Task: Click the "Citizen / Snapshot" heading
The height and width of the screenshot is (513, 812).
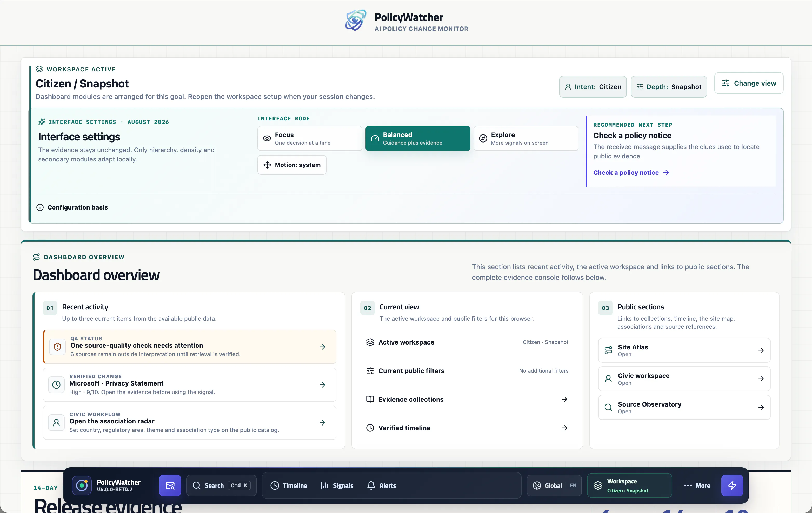Action: 82,83
